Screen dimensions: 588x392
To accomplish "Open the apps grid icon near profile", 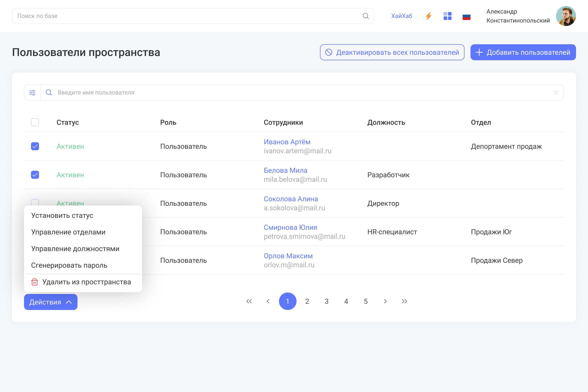I will click(x=447, y=16).
